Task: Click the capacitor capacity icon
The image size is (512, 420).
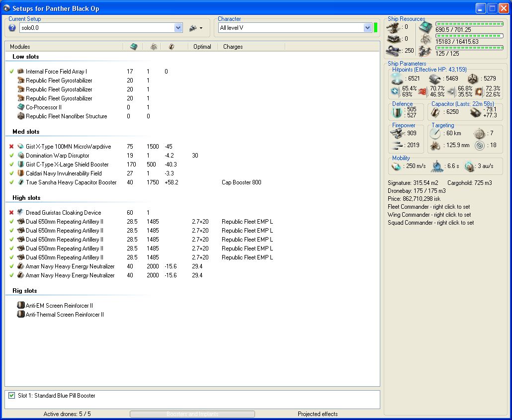Action: coord(435,112)
